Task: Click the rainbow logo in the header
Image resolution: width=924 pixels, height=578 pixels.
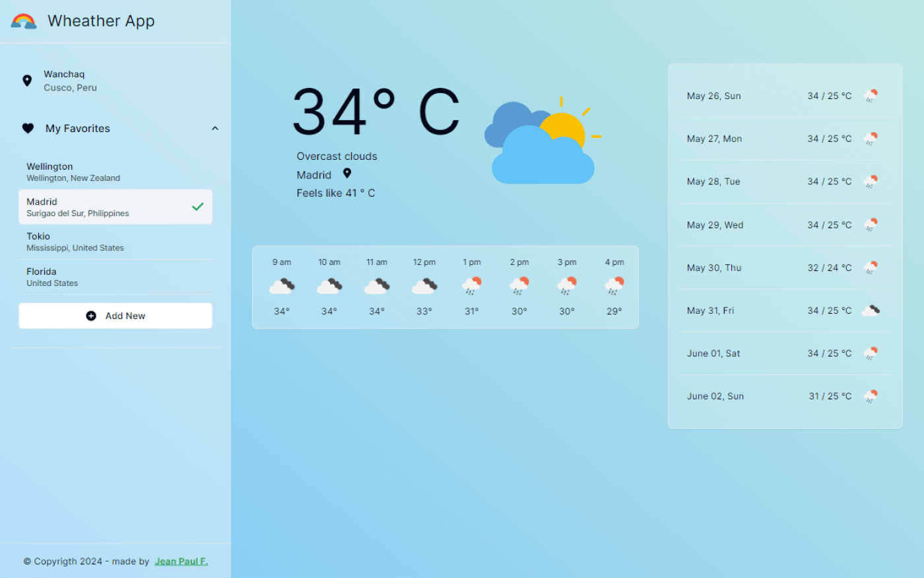Action: (x=23, y=20)
